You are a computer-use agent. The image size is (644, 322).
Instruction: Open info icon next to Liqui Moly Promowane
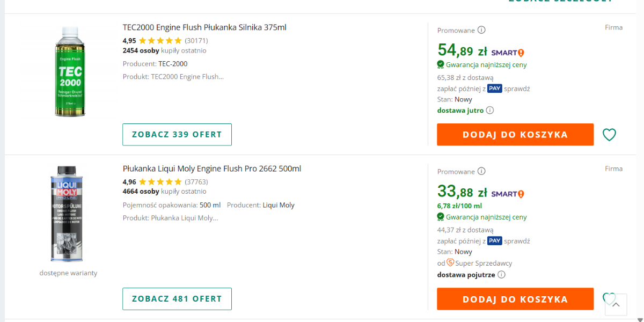click(481, 171)
